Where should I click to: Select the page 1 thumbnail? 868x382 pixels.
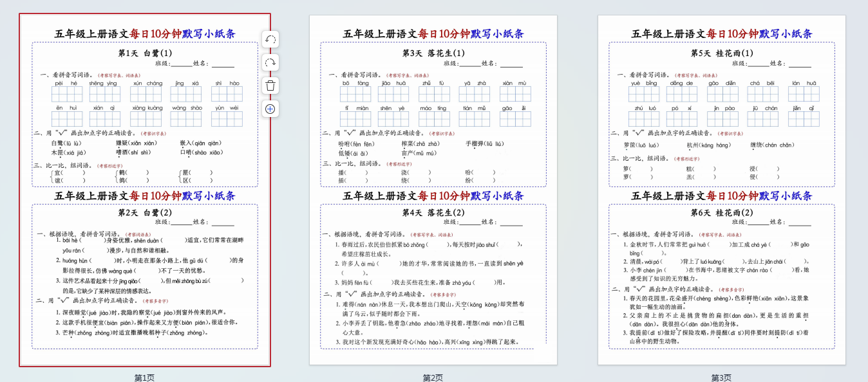145,190
